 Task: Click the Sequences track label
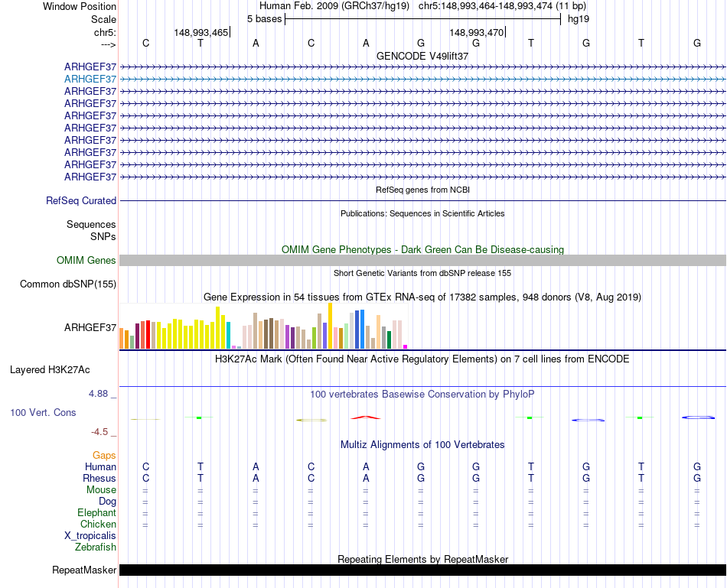pyautogui.click(x=91, y=224)
